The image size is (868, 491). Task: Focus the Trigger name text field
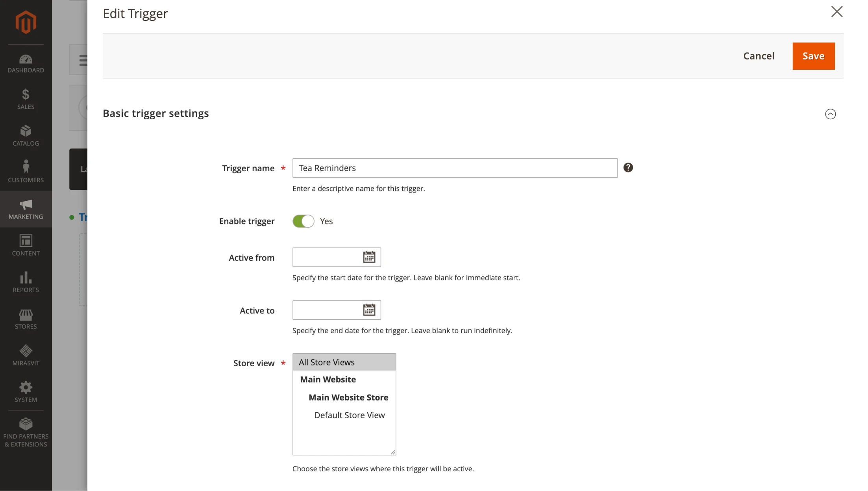click(x=455, y=168)
